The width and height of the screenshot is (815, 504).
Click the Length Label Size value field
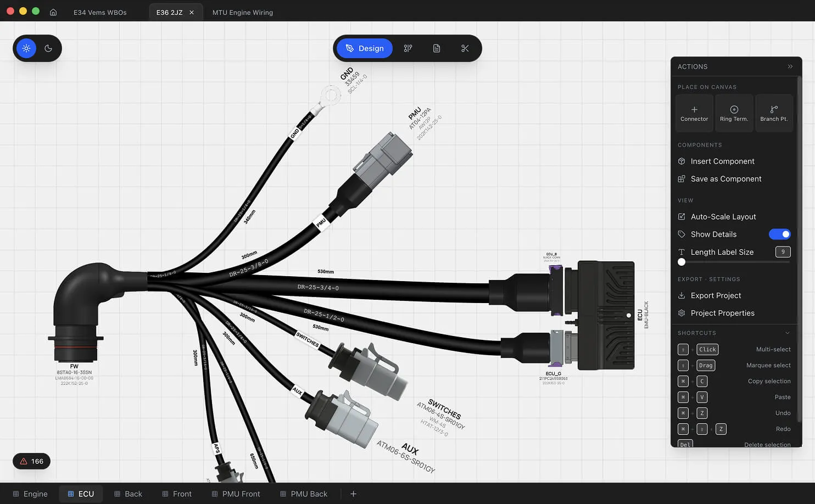(783, 252)
